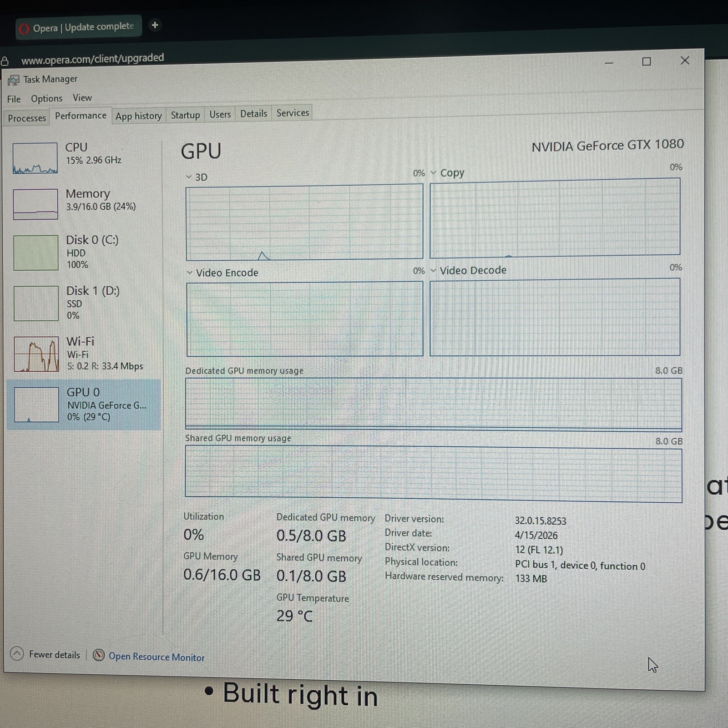Maximize the Task Manager window
The height and width of the screenshot is (728, 728).
tap(646, 61)
